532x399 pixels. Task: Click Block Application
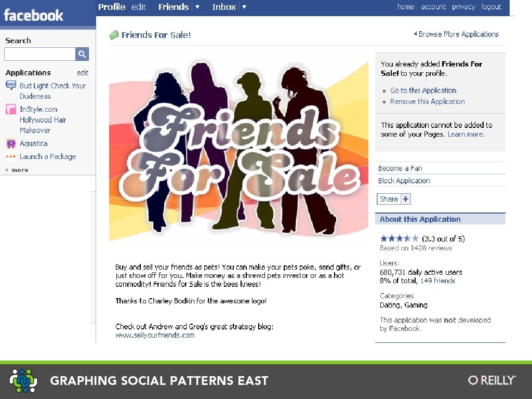(x=404, y=181)
